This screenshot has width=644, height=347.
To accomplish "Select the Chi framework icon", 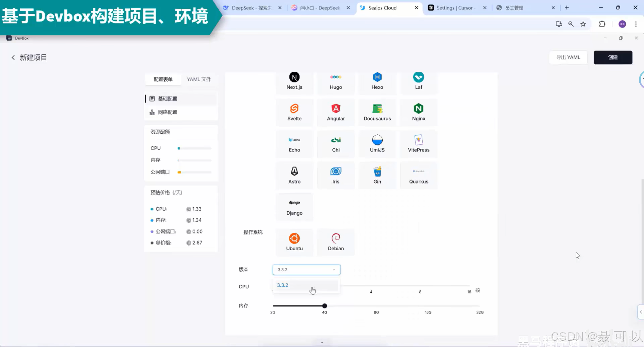I will [x=336, y=140].
